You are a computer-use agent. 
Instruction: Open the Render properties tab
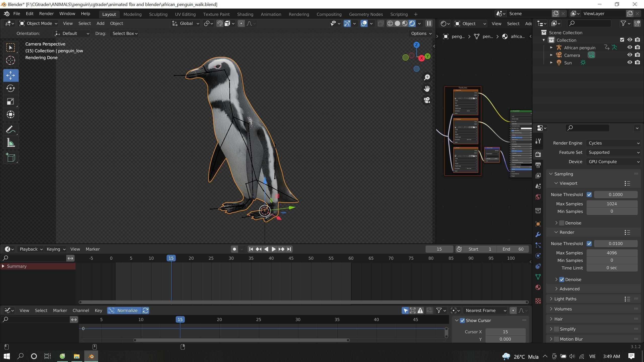click(538, 154)
